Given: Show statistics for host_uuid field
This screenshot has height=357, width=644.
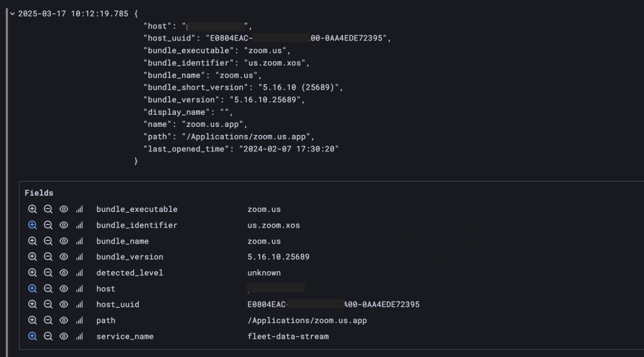Looking at the screenshot, I should (79, 305).
